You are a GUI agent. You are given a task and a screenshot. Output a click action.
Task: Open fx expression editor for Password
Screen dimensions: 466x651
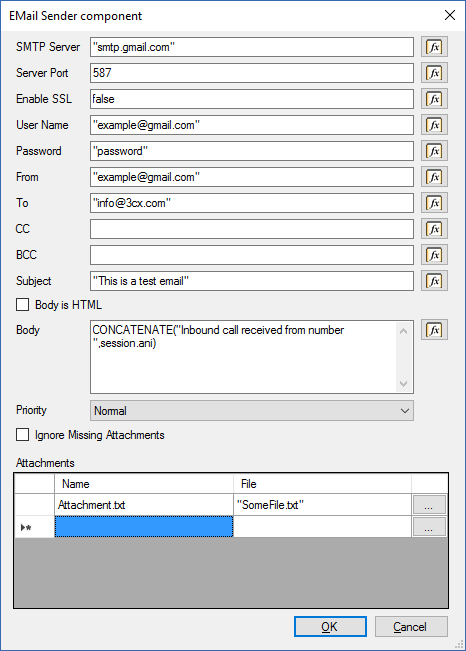tap(434, 151)
